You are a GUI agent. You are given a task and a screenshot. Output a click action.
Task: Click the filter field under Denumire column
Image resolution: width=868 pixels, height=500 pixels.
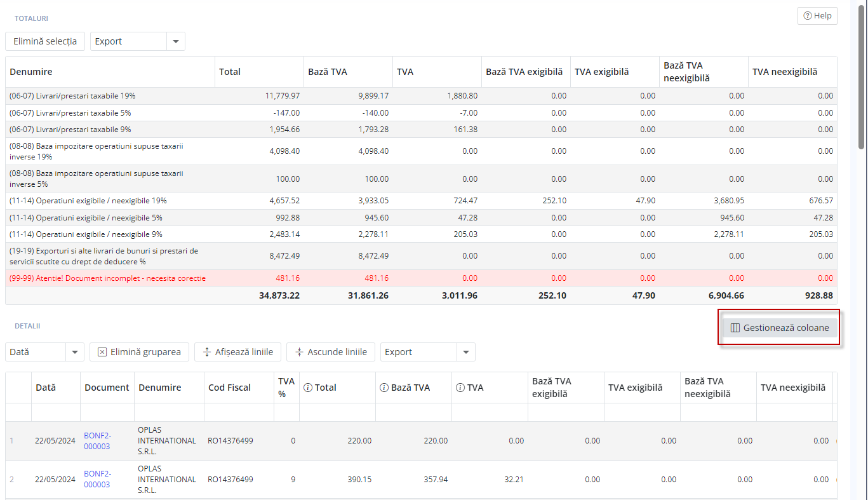click(x=169, y=412)
